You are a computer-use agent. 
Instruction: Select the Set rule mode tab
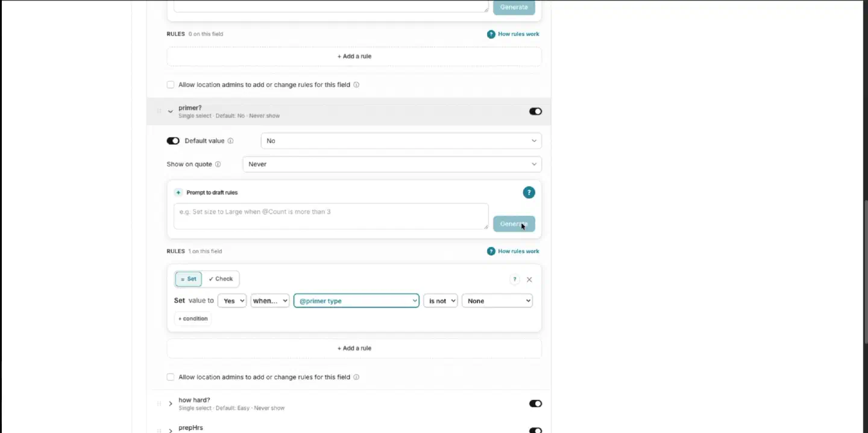point(189,279)
